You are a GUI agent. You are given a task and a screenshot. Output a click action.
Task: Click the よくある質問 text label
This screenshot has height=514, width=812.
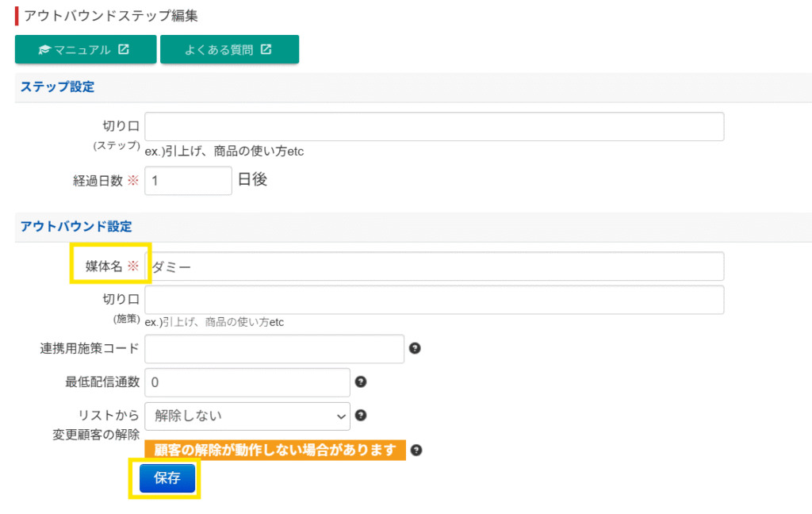(x=219, y=50)
